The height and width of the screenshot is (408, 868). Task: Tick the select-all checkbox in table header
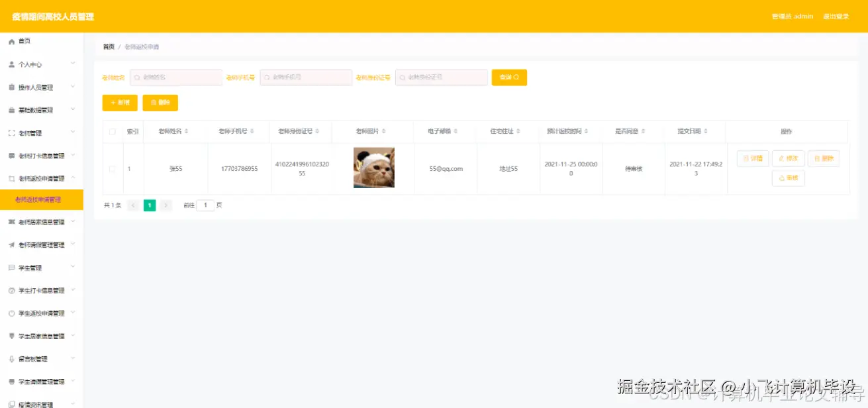click(x=112, y=132)
